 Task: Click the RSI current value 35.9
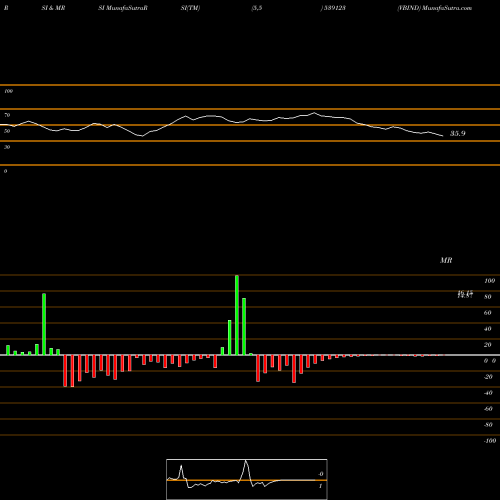(458, 133)
